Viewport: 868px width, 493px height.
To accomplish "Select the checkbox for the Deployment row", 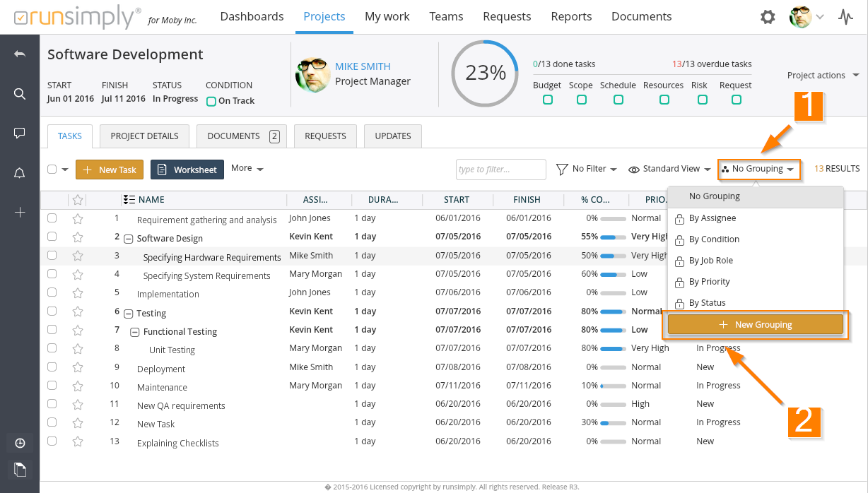I will pos(52,367).
